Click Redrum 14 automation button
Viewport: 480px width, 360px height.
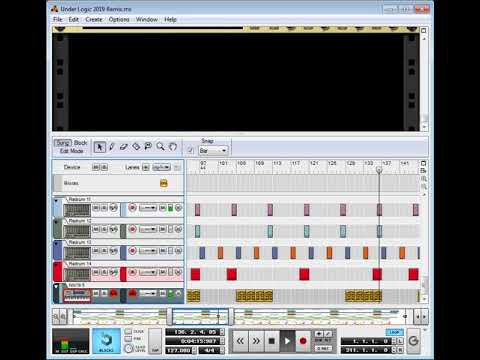click(113, 272)
